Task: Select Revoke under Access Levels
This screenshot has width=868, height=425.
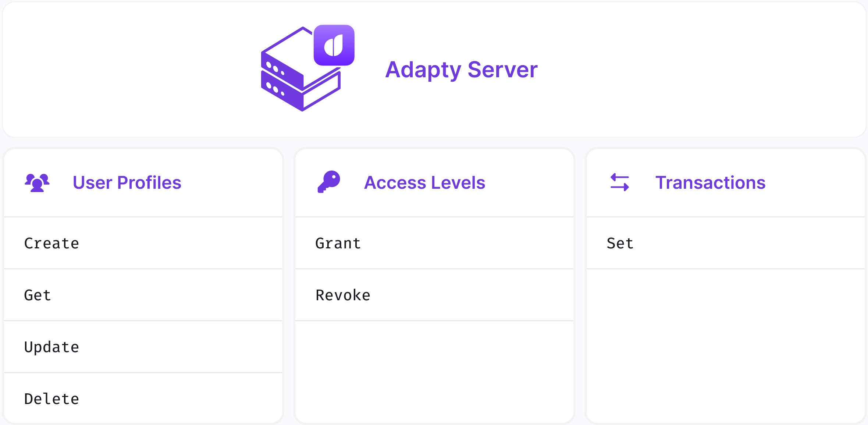Action: click(x=343, y=295)
